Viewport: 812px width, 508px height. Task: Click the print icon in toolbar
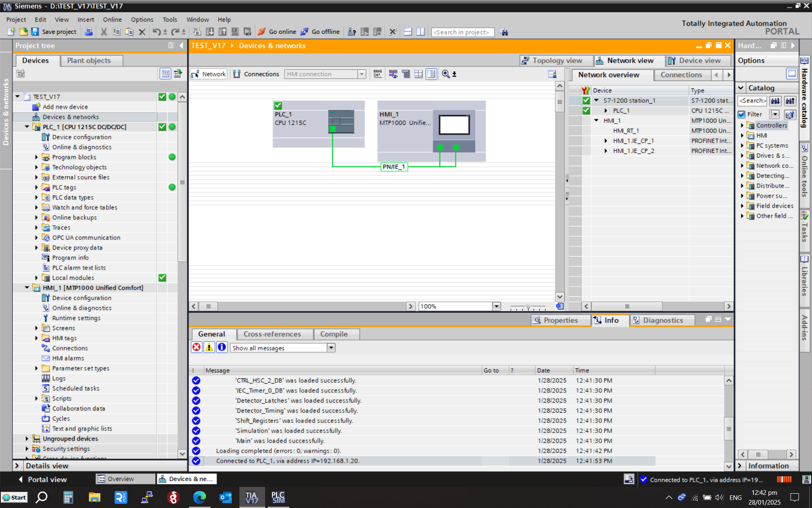pos(88,32)
